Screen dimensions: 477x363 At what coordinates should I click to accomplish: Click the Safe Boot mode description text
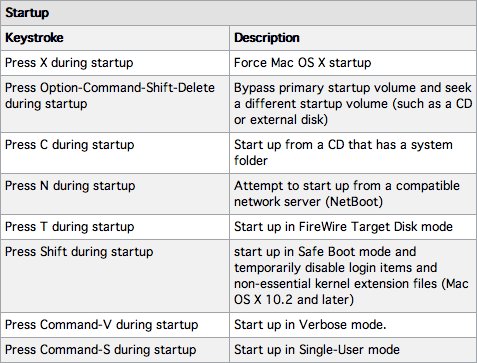tap(351, 276)
